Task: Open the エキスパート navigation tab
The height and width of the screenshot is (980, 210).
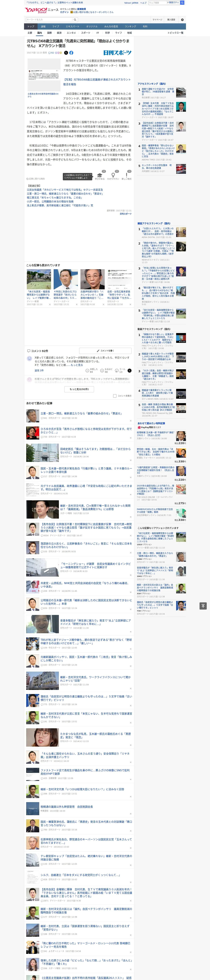Action: click(x=72, y=27)
